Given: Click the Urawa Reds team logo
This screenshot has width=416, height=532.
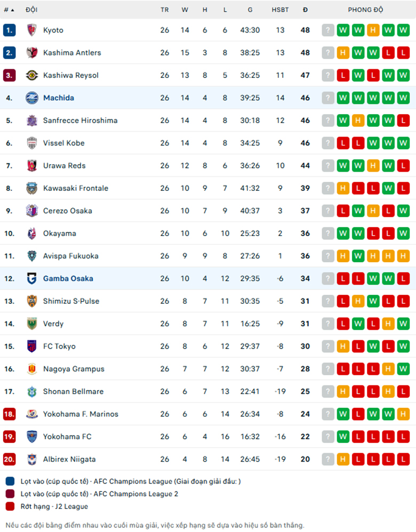Looking at the screenshot, I should point(32,166).
